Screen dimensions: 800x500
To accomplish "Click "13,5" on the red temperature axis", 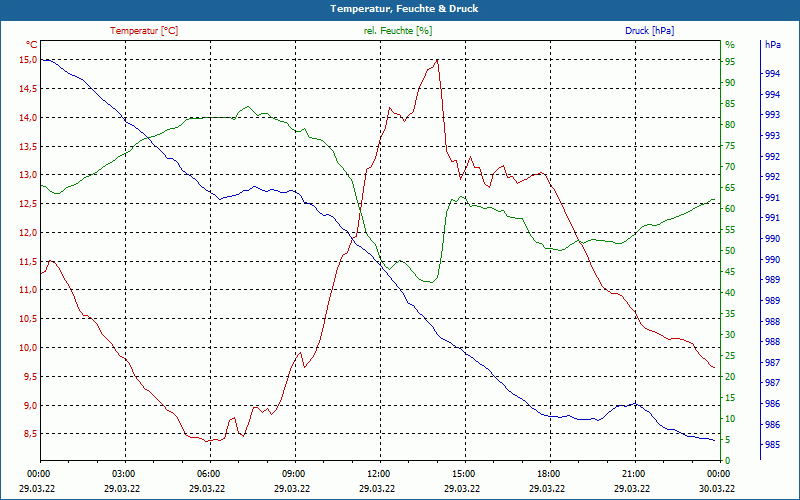I will coord(29,146).
